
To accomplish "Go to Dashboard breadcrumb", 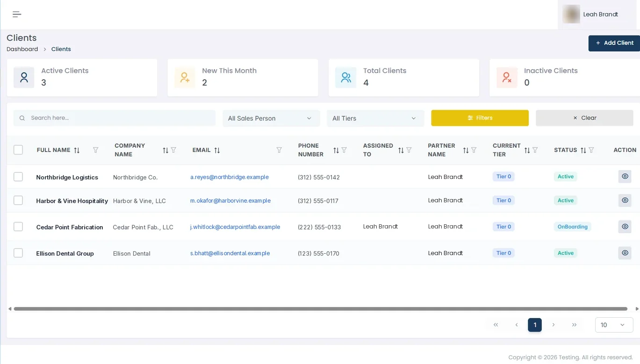I will point(22,49).
